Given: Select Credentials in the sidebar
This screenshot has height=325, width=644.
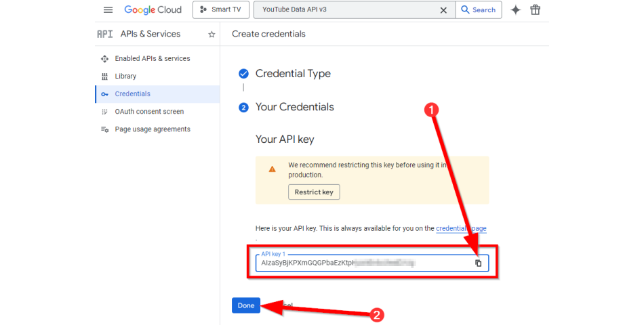Looking at the screenshot, I should pos(132,94).
